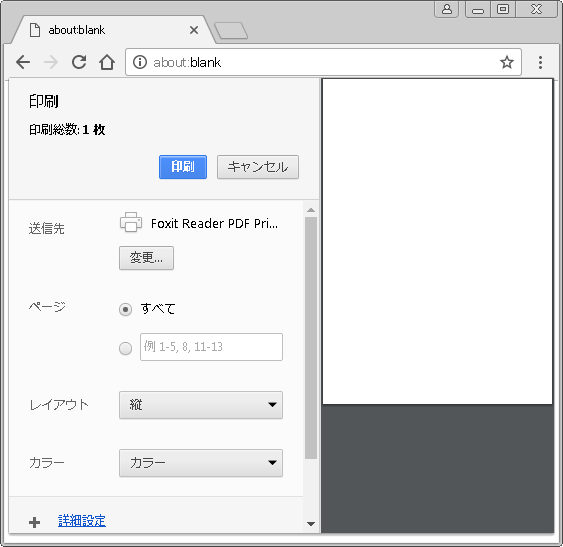
Task: Click the browser back arrow
Action: point(23,62)
